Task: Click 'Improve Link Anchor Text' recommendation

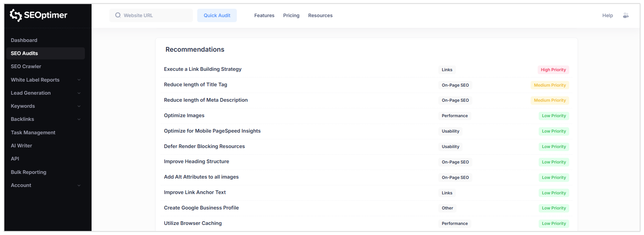Action: [x=195, y=192]
